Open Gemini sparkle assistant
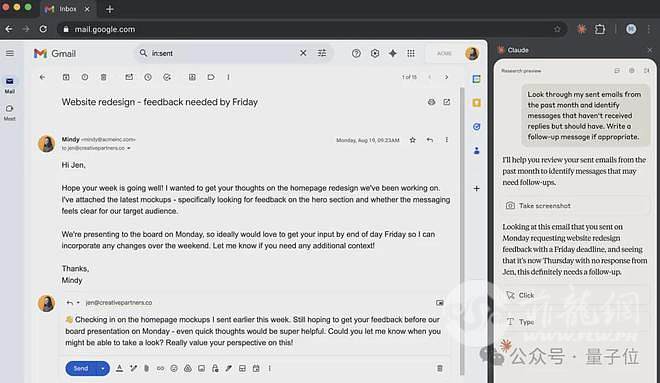 (x=393, y=53)
